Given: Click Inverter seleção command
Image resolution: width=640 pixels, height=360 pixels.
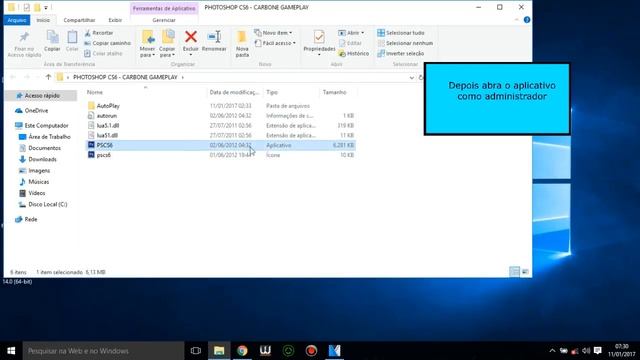Looking at the screenshot, I should pos(401,53).
